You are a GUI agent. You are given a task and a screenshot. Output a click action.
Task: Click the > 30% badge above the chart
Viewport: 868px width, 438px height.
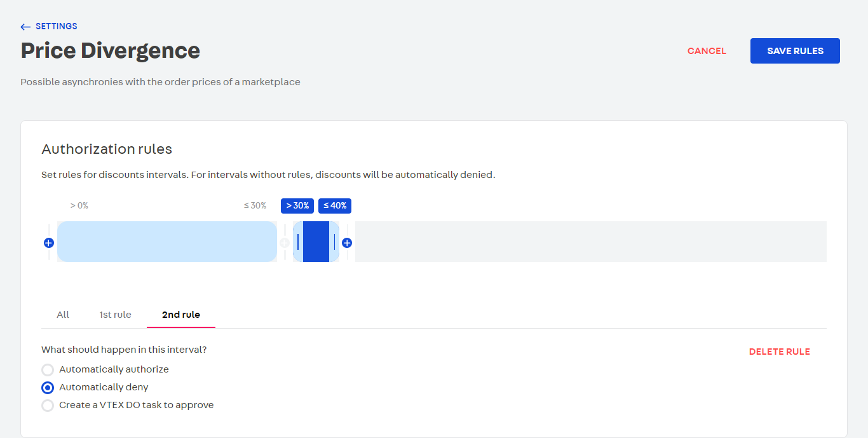point(297,205)
